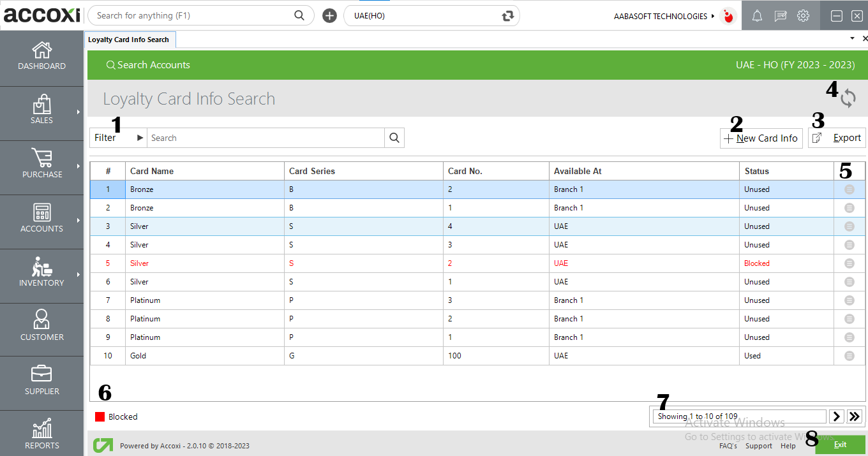Click the red Blocked legend swatch
This screenshot has height=456, width=868.
[100, 416]
